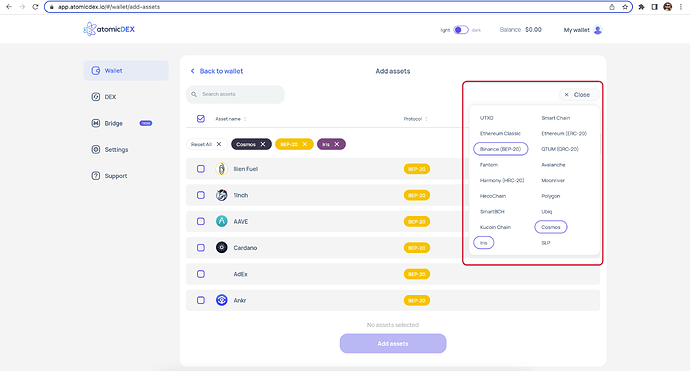690x371 pixels.
Task: Select Smart Chain protocol filter
Action: [x=555, y=118]
